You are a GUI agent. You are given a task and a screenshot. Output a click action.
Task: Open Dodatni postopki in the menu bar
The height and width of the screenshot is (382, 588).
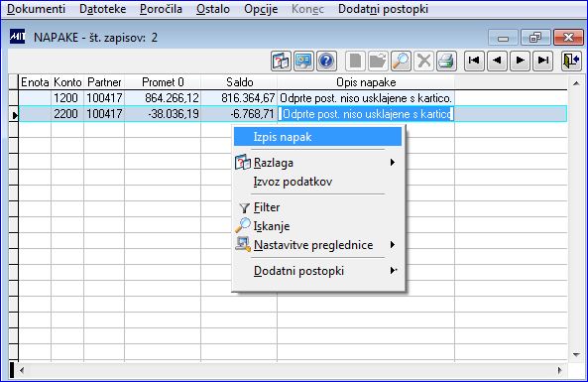(383, 9)
